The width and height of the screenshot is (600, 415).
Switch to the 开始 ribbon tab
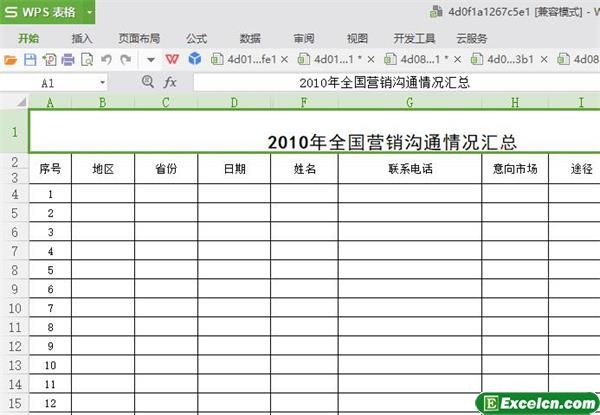tap(28, 38)
